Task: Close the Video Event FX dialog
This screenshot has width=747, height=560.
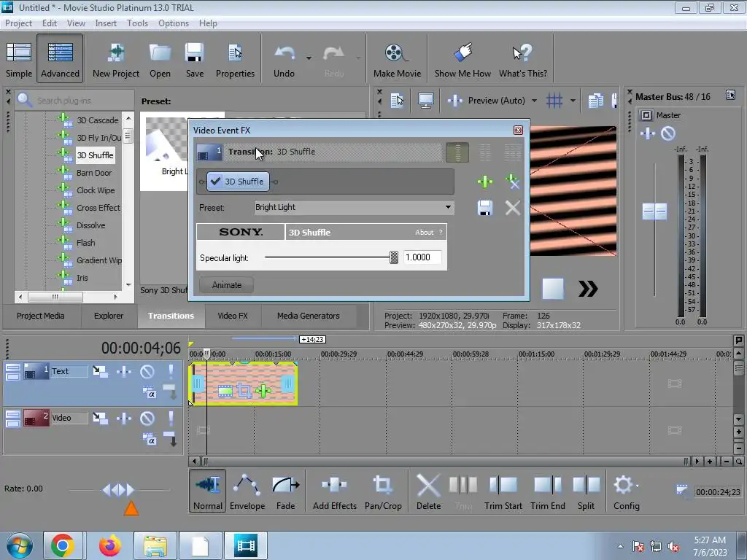Action: coord(518,130)
